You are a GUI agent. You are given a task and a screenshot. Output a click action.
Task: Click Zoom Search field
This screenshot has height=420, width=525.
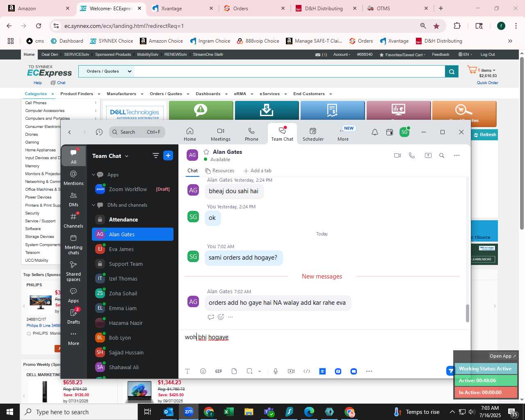[x=137, y=132]
